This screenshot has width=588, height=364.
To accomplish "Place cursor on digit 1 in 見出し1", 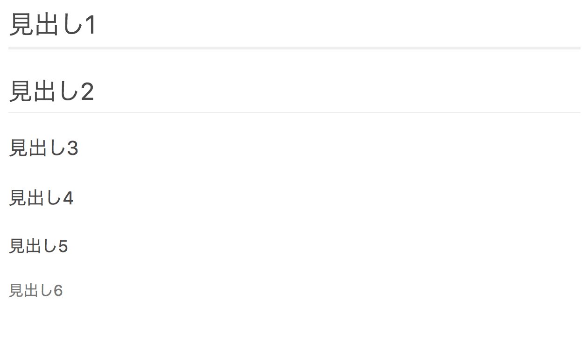I will pyautogui.click(x=91, y=25).
